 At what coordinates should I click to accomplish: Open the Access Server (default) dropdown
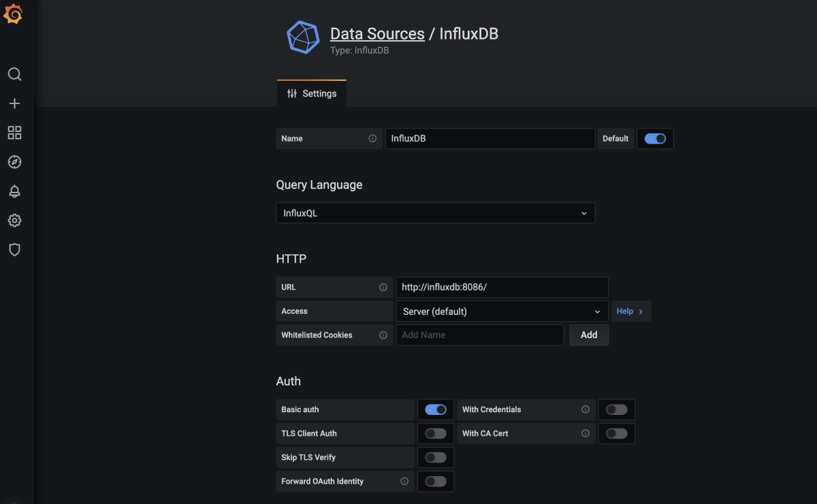[502, 311]
